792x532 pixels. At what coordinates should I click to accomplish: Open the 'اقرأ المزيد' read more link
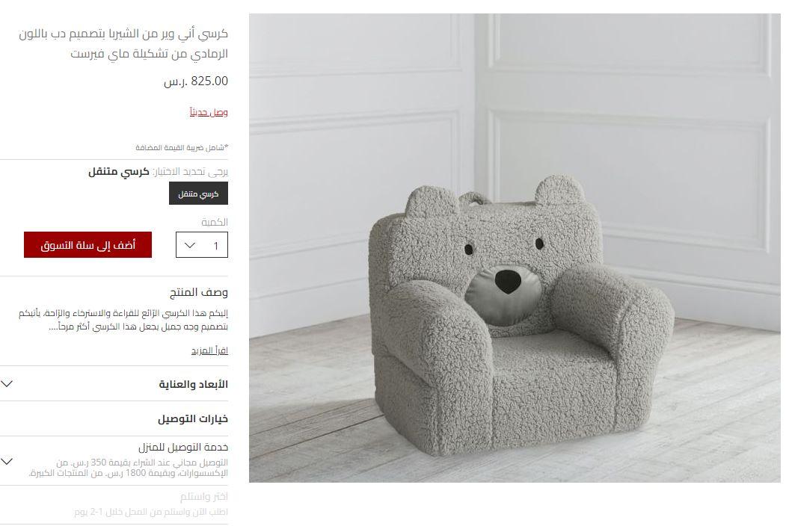[209, 350]
